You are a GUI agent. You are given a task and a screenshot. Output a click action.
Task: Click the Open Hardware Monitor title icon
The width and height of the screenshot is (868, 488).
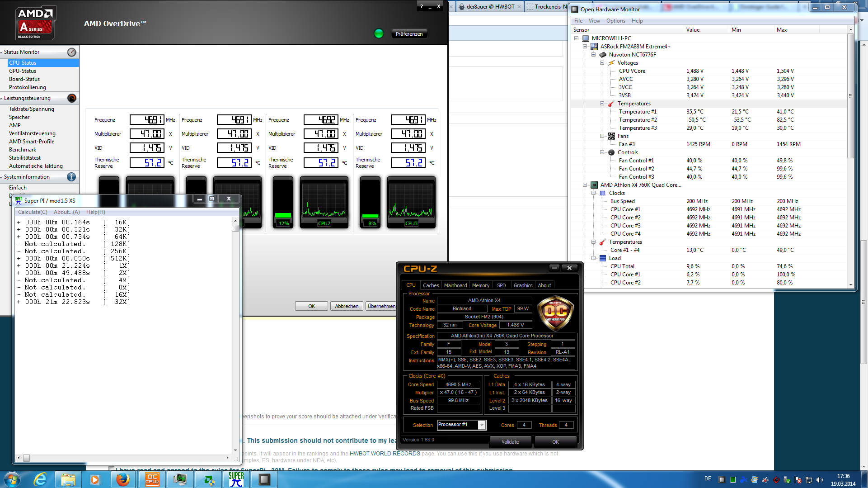[x=575, y=9]
